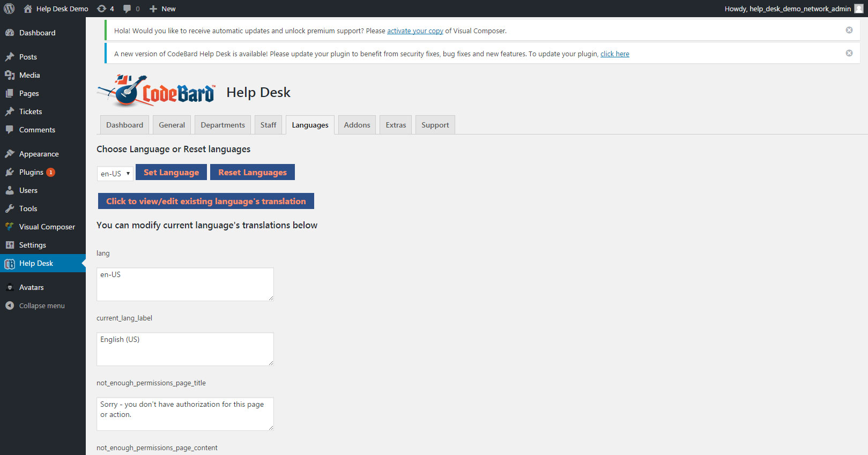Select the Languages tab
This screenshot has height=455, width=868.
[310, 125]
